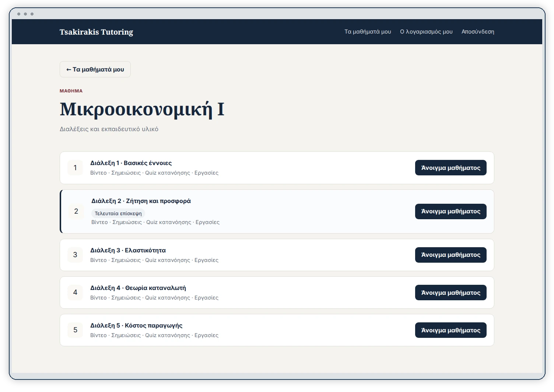Click the title Διάλεξη 4 · Θεωρία καταναλωτή

138,288
